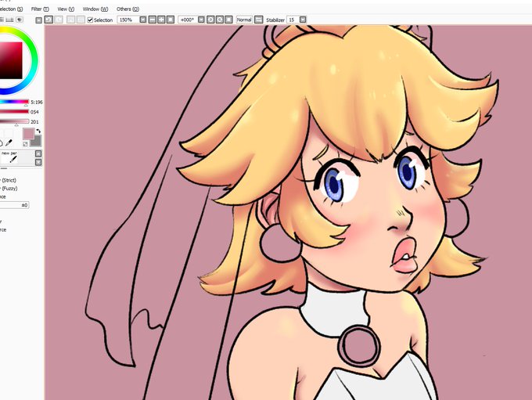Choose the (Fuzzy) detection option
This screenshot has width=532, height=400.
9,189
